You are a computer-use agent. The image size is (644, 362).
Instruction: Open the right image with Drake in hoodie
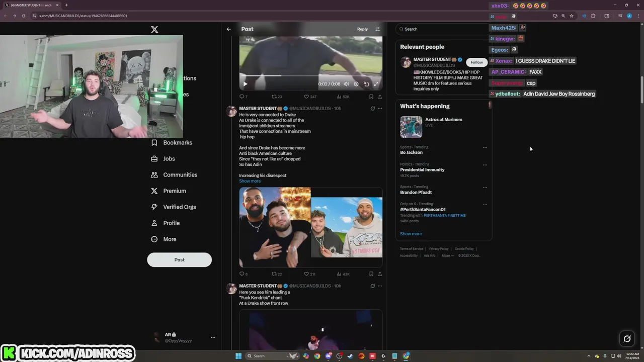click(x=347, y=227)
